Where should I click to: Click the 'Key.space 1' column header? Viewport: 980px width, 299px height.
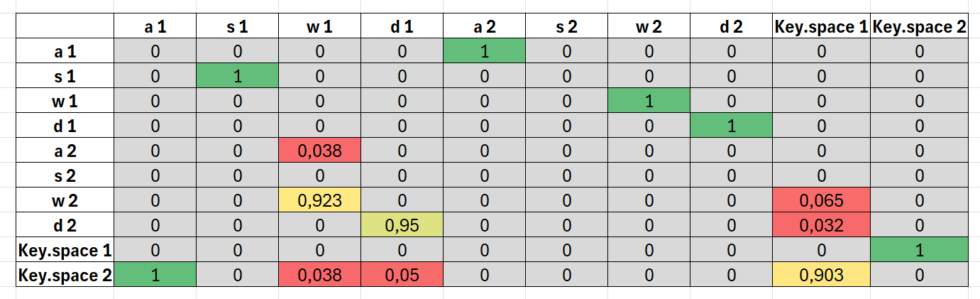822,27
